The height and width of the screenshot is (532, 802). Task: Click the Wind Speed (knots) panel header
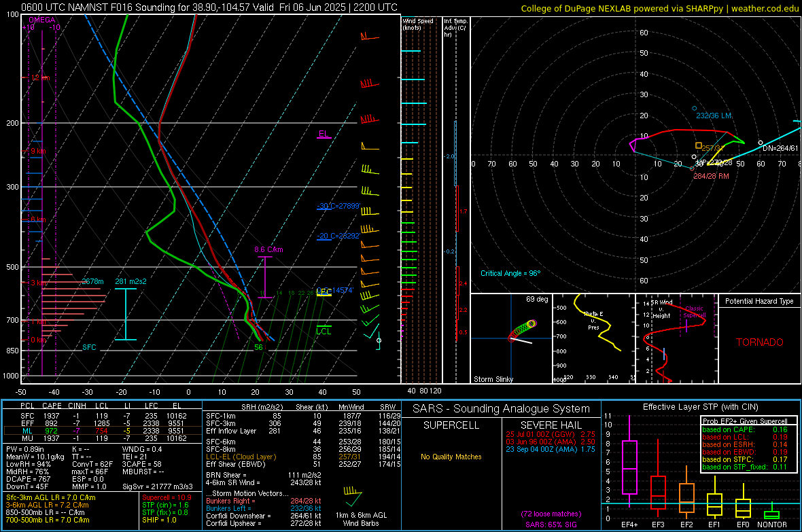point(418,24)
